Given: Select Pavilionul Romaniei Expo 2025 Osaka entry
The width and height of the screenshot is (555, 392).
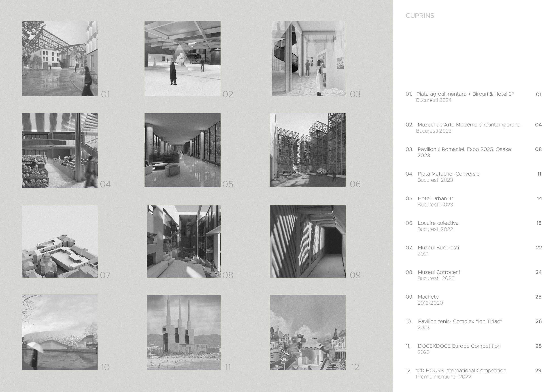Looking at the screenshot, I should point(464,150).
